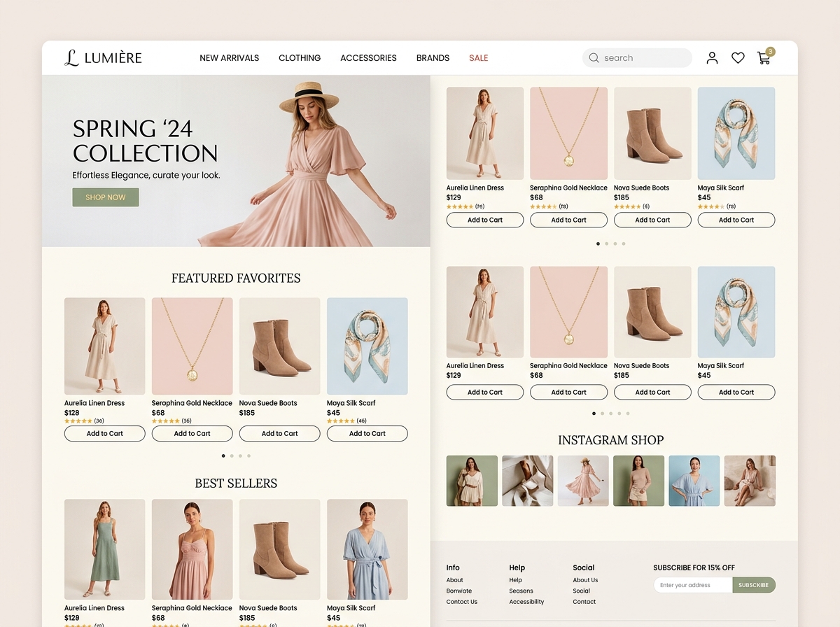
Task: Click the Bonwate link under Info
Action: pos(459,591)
